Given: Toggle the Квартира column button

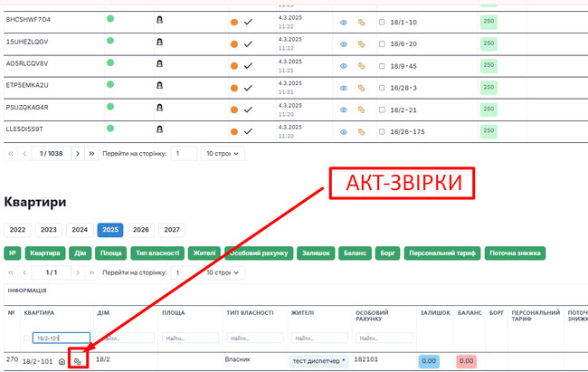Looking at the screenshot, I should (x=45, y=253).
